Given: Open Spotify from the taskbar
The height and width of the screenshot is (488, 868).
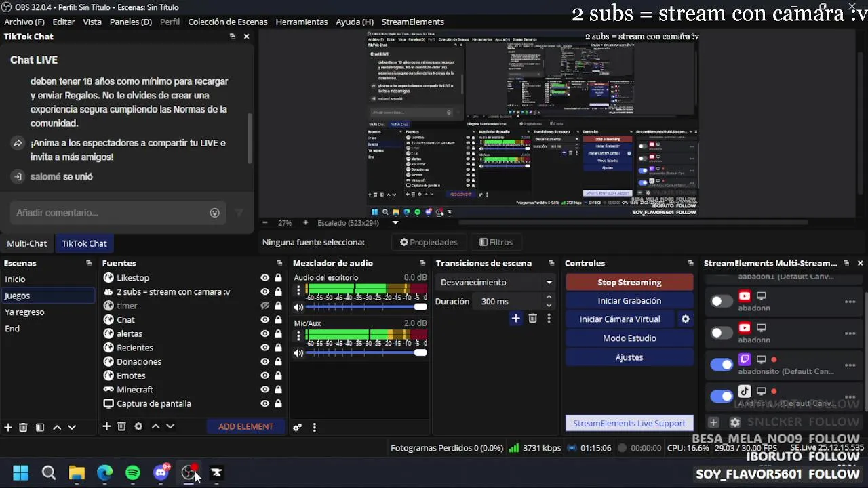Looking at the screenshot, I should pos(133,472).
